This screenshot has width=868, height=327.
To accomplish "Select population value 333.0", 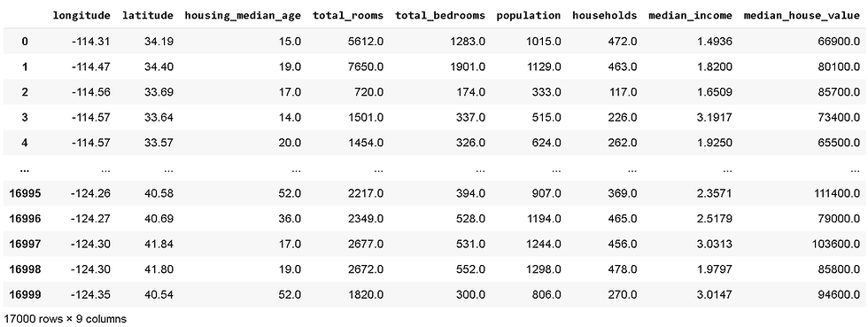I will click(x=547, y=92).
